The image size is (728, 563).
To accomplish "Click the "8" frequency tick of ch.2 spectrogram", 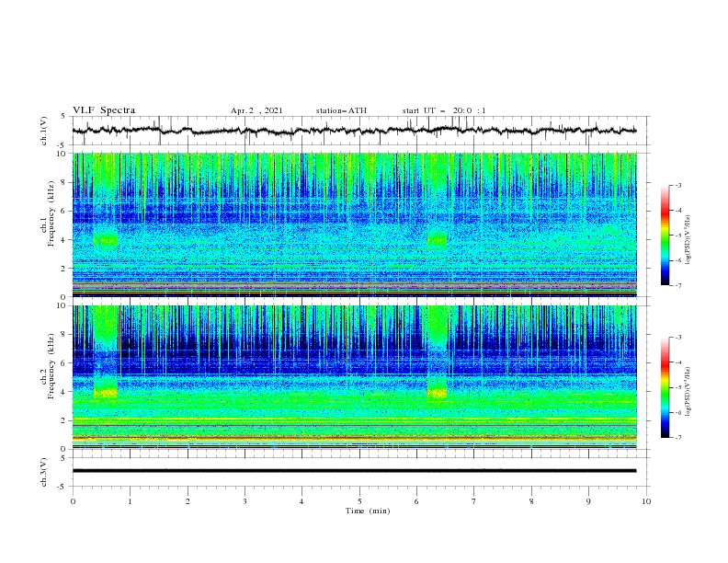I will click(64, 335).
